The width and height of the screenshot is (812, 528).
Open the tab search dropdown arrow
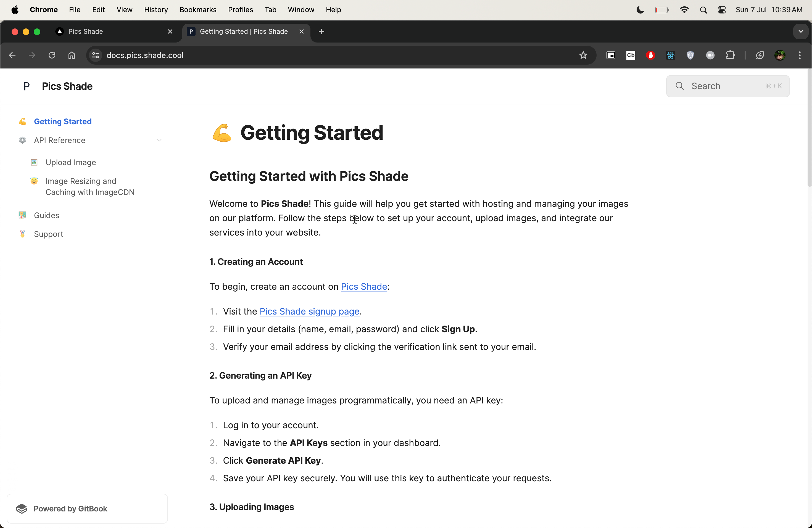pos(801,32)
